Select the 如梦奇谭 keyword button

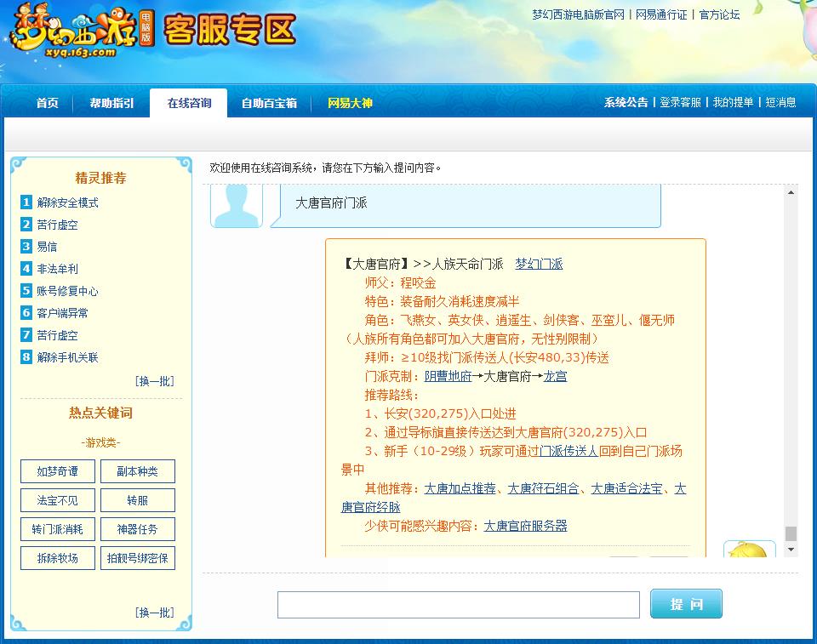pos(57,470)
